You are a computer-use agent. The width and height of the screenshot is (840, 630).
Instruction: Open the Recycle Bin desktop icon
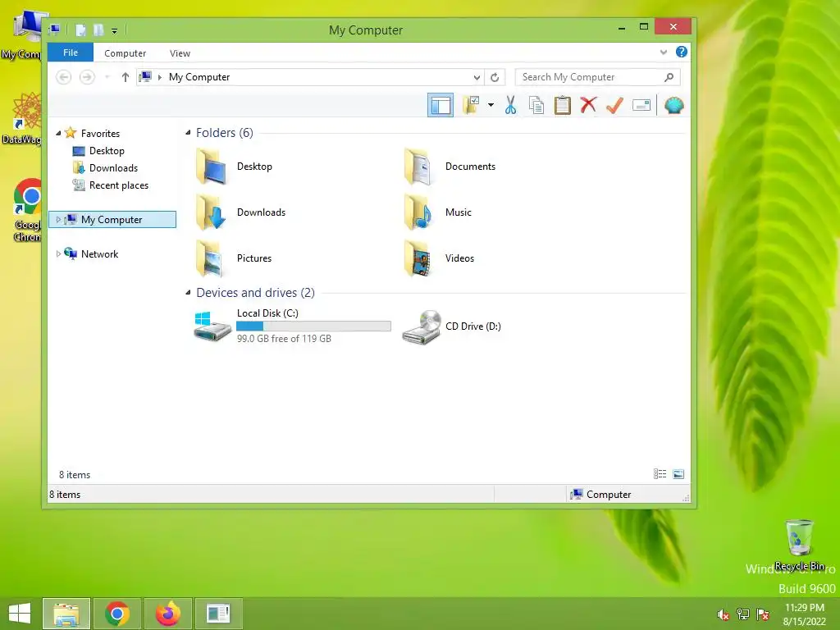point(799,545)
